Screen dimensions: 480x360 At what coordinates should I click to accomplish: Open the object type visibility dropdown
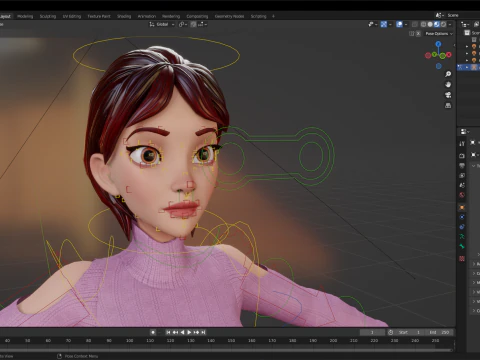point(373,24)
